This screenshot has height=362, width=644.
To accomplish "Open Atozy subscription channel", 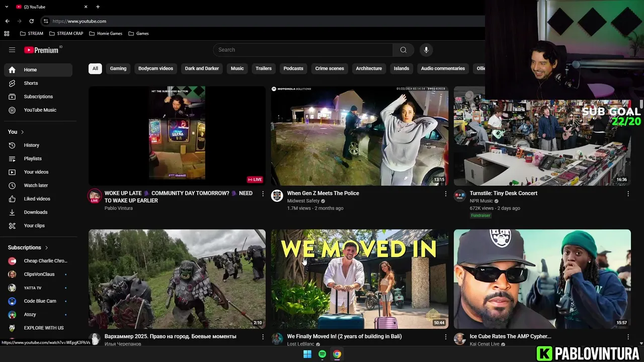I will click(38, 315).
